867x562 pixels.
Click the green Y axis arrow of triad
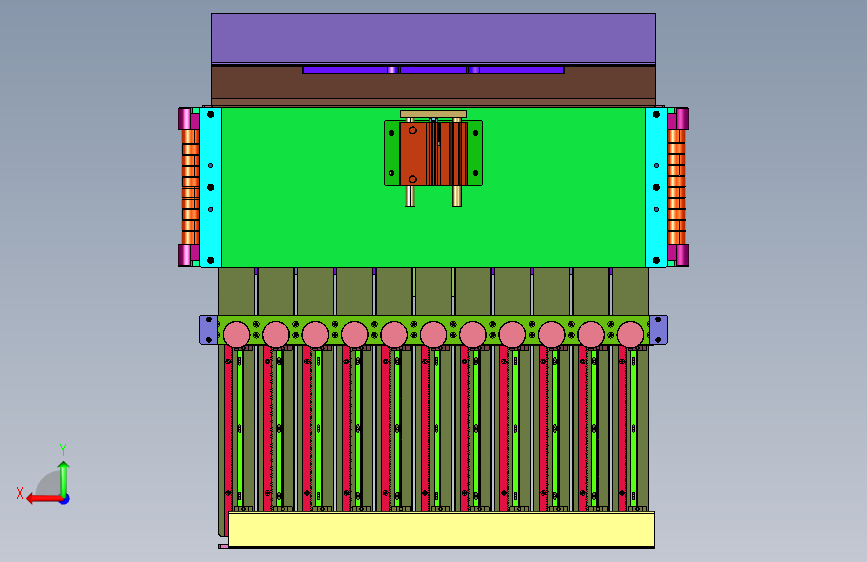point(64,479)
